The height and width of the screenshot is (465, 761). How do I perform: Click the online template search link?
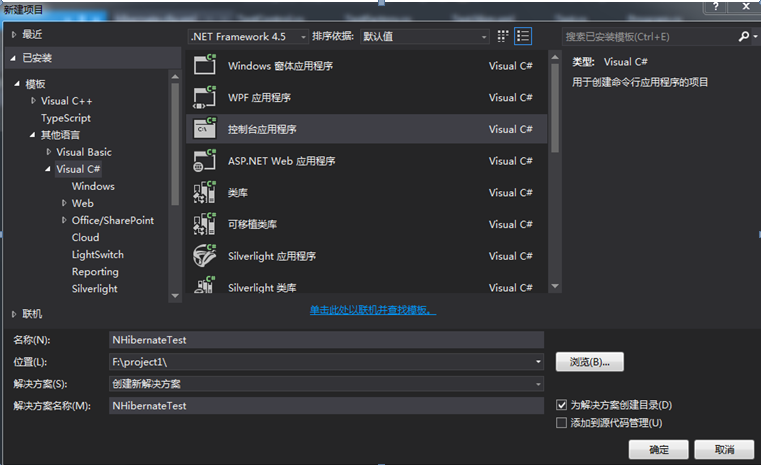[x=372, y=310]
